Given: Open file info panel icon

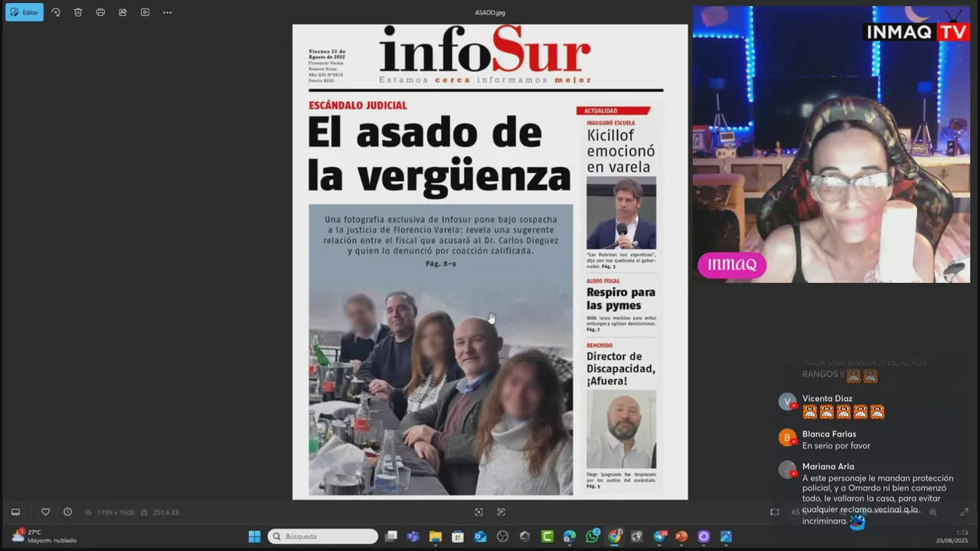Looking at the screenshot, I should point(67,512).
